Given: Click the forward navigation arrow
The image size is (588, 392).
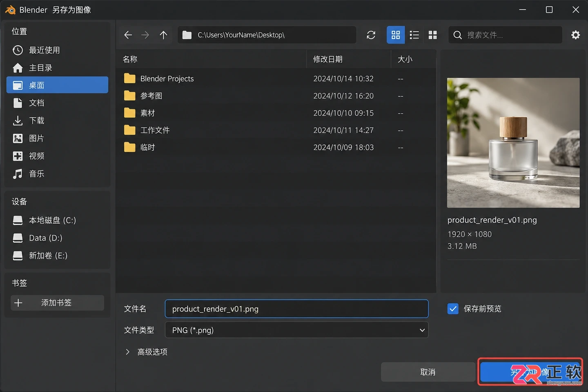Looking at the screenshot, I should coord(145,35).
